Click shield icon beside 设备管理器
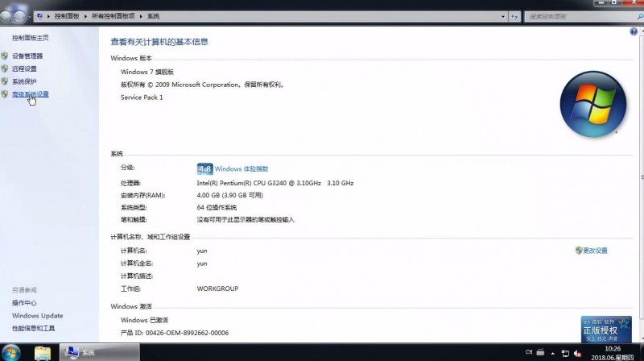The width and height of the screenshot is (644, 361). pyautogui.click(x=5, y=56)
